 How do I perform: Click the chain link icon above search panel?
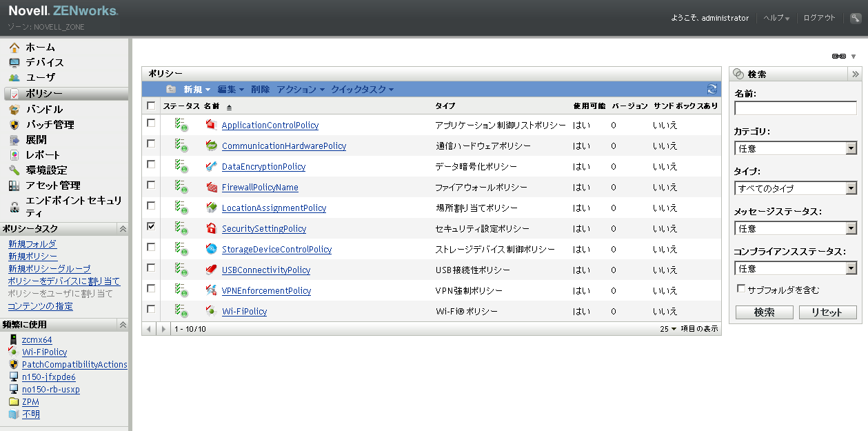pyautogui.click(x=838, y=56)
